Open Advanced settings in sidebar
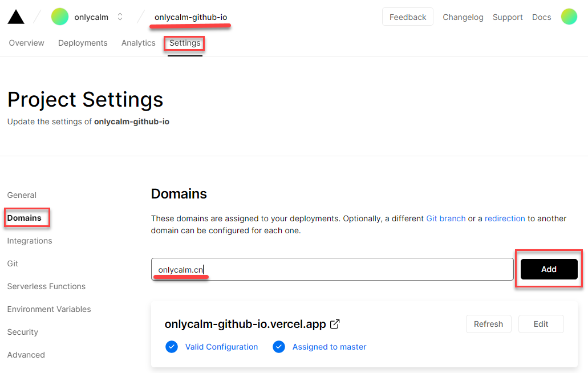 point(26,355)
